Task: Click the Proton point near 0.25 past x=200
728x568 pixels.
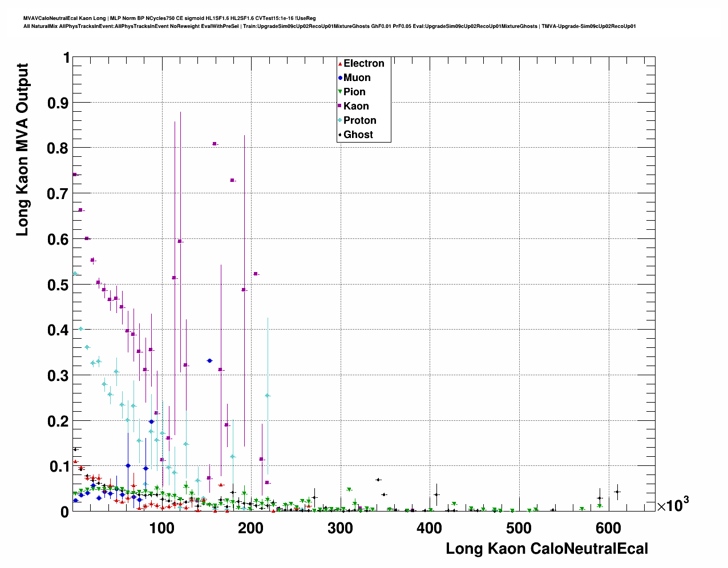Action: pos(268,395)
